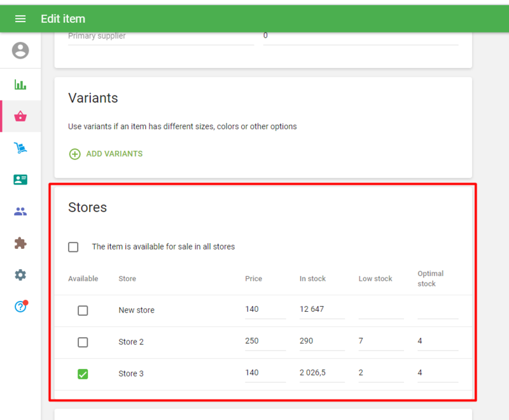The width and height of the screenshot is (509, 420).
Task: Click the plus icon beside Add Variants
Action: 74,154
